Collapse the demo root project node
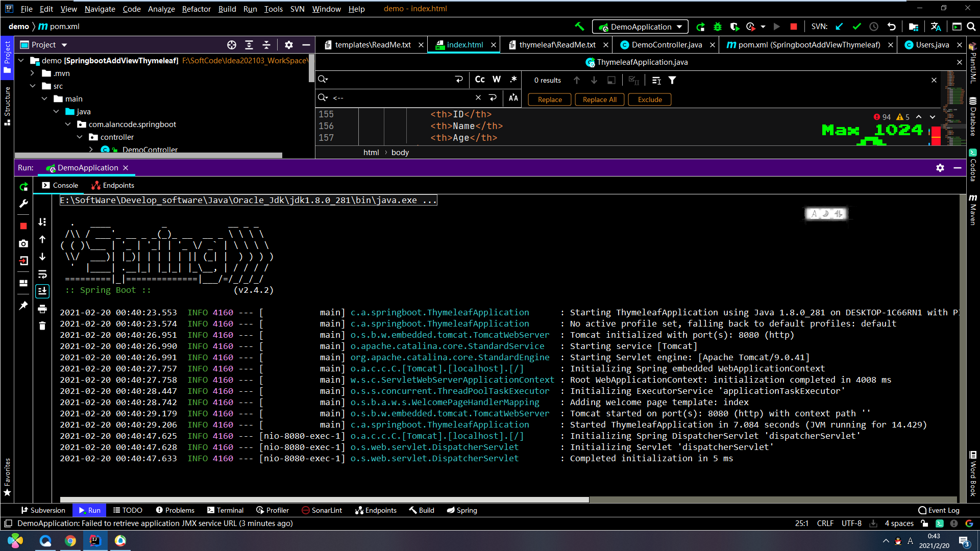 [21, 60]
